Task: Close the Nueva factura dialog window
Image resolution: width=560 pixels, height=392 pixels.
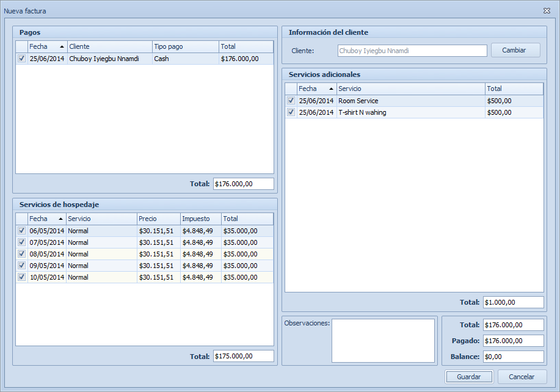Action: click(547, 11)
